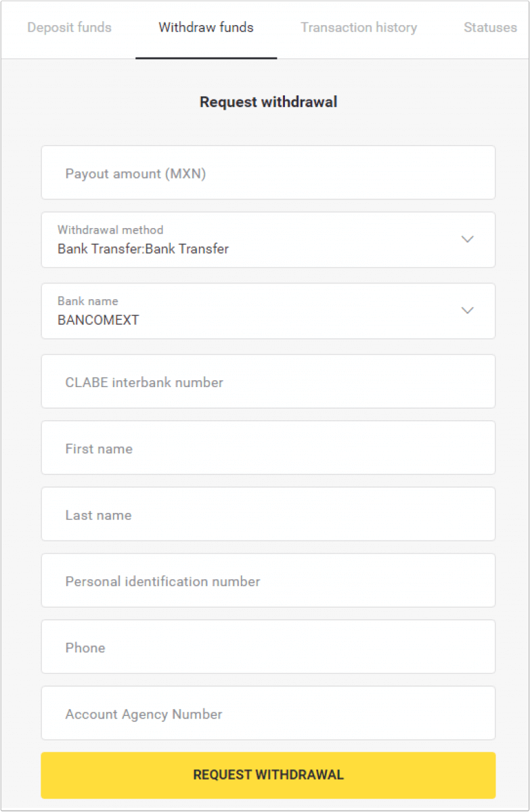The image size is (530, 812).
Task: Click the Bank name chevron arrow
Action: click(467, 311)
